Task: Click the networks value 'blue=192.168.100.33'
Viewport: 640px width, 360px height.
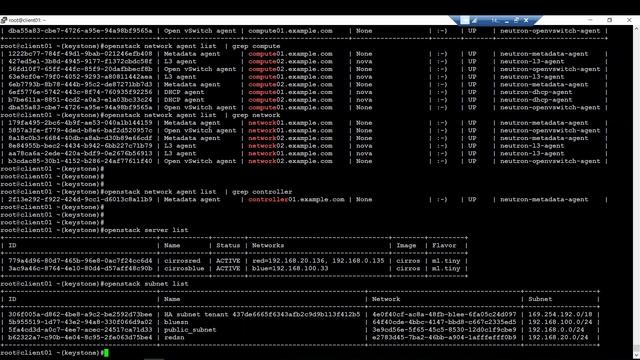Action: pyautogui.click(x=290, y=269)
